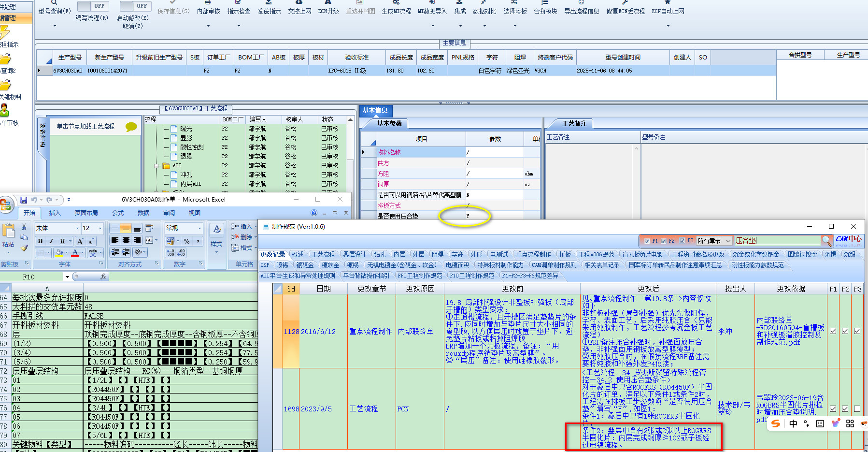
Task: Apply underline formatting in Excel
Action: tap(62, 241)
